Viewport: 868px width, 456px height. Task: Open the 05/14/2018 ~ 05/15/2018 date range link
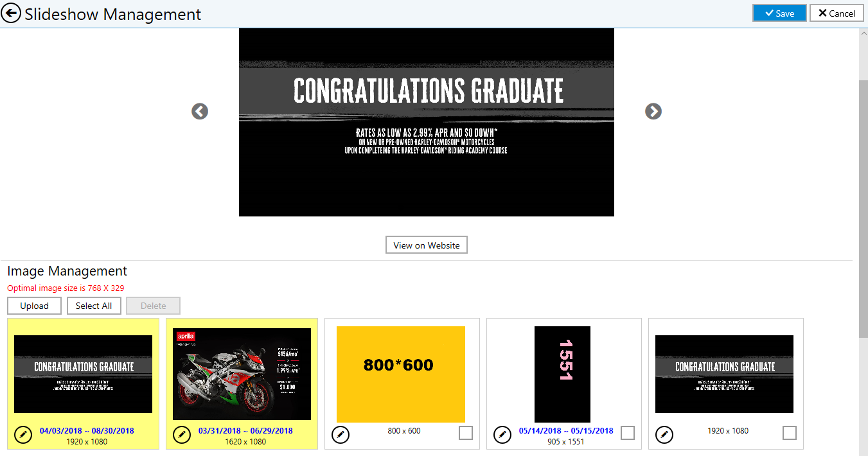point(566,431)
